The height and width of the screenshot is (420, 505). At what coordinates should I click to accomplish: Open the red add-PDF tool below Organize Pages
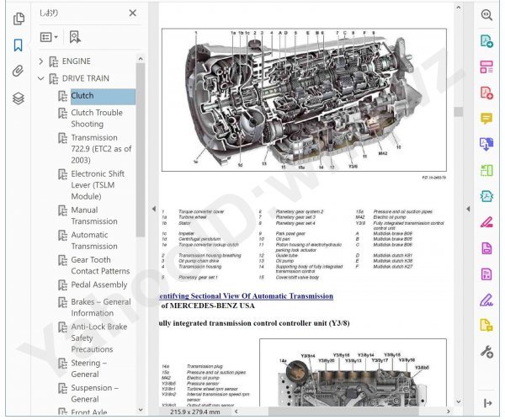(x=486, y=93)
